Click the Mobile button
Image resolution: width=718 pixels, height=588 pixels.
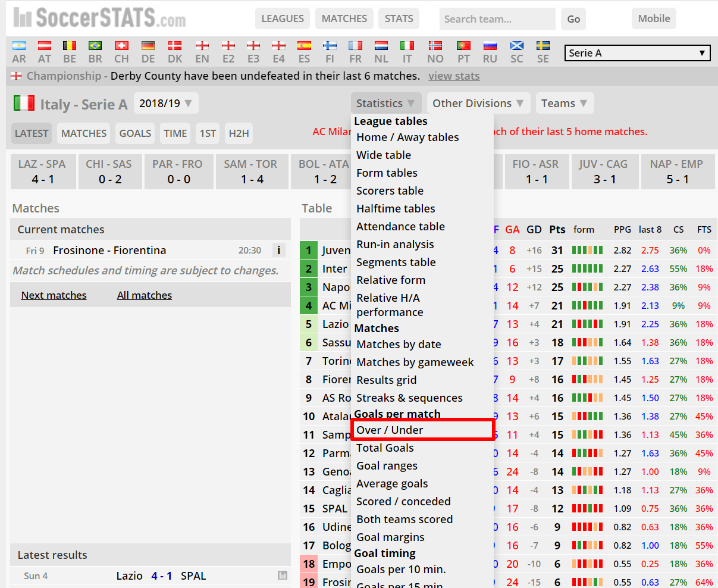[654, 18]
